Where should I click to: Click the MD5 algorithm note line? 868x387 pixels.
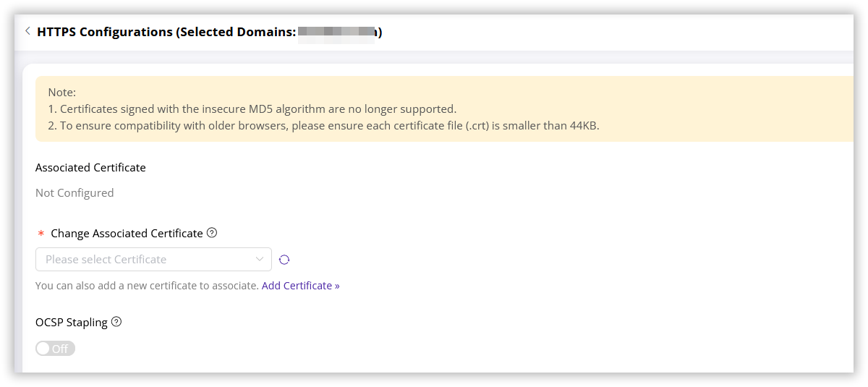click(x=252, y=109)
